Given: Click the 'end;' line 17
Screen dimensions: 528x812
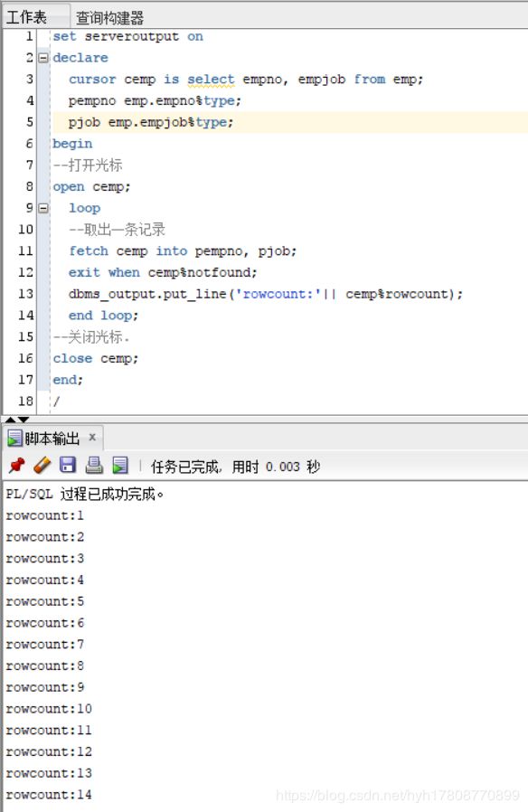Looking at the screenshot, I should pos(68,380).
